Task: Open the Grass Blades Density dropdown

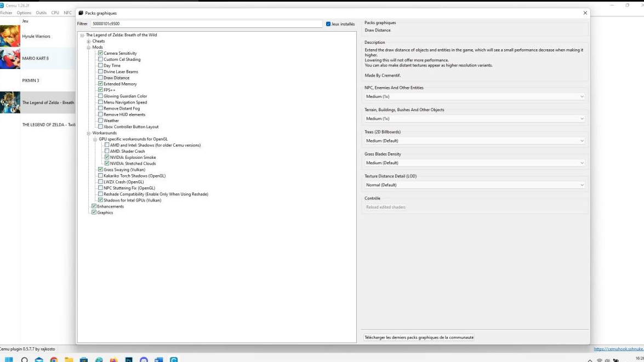Action: [x=475, y=163]
